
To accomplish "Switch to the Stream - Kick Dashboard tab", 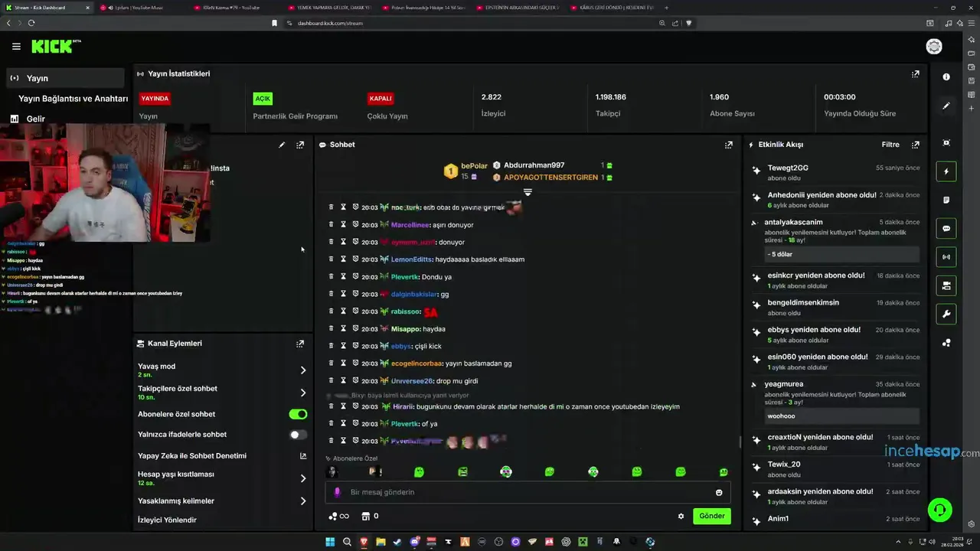I will tap(47, 8).
